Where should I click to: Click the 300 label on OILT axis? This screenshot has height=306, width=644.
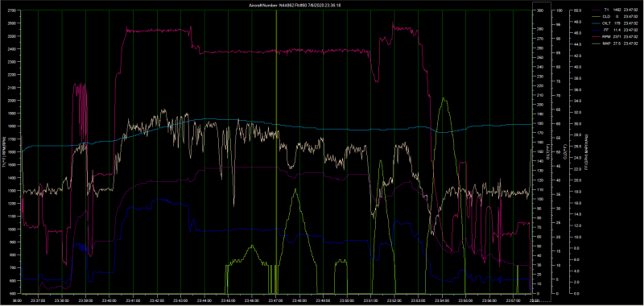[x=540, y=10]
